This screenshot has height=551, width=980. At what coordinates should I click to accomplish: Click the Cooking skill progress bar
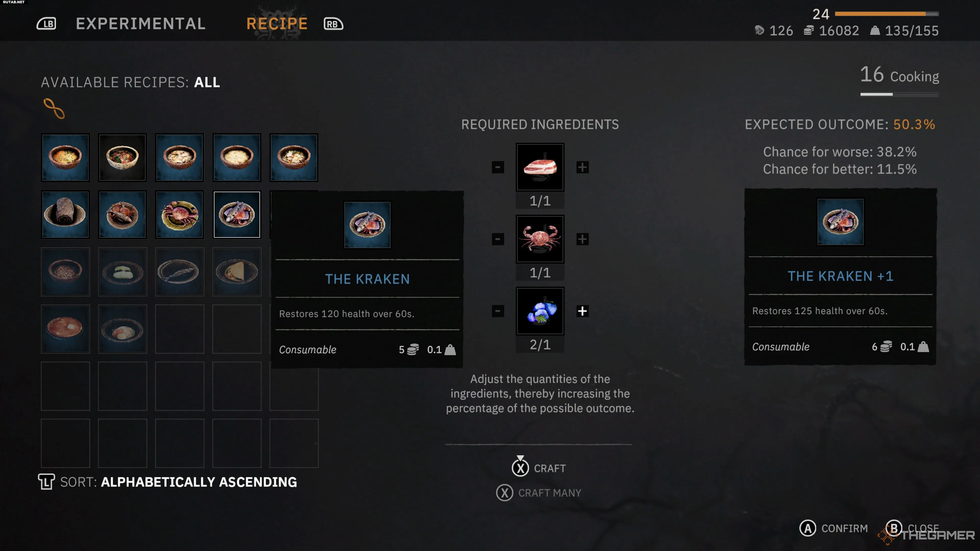(900, 94)
